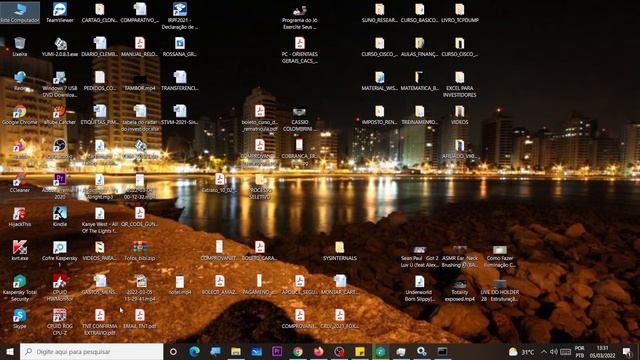The width and height of the screenshot is (640, 360).
Task: Open Firefox from the taskbar
Action: click(x=319, y=351)
